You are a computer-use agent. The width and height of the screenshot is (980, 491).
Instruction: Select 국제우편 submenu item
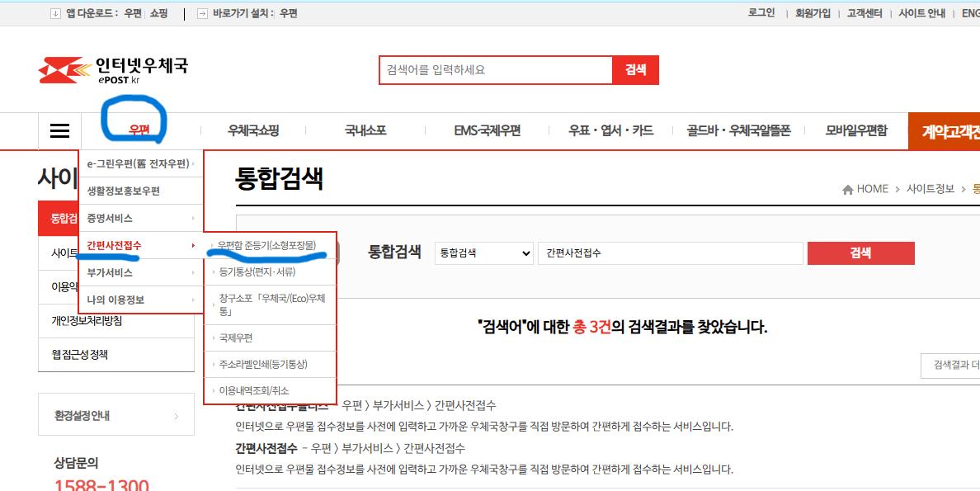click(x=270, y=338)
